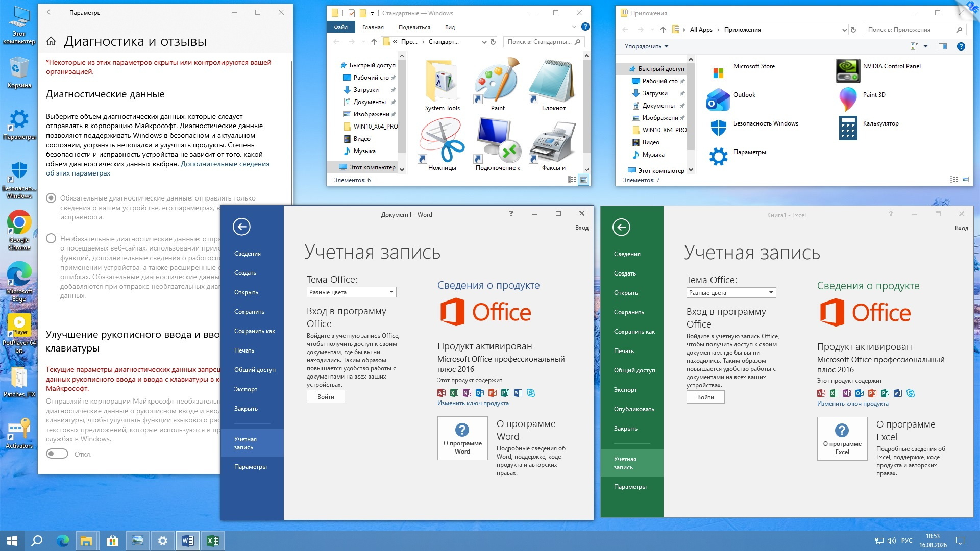Click the back arrow in Word backstage
980x551 pixels.
point(241,227)
